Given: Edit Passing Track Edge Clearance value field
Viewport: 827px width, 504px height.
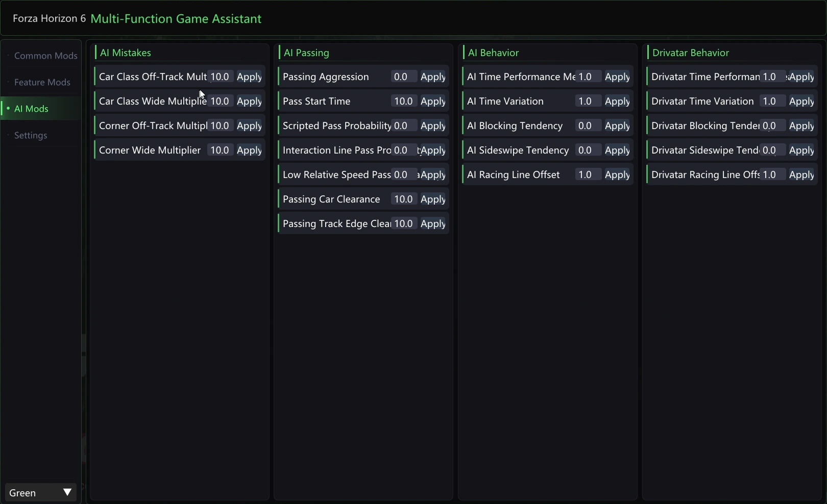Looking at the screenshot, I should 404,223.
